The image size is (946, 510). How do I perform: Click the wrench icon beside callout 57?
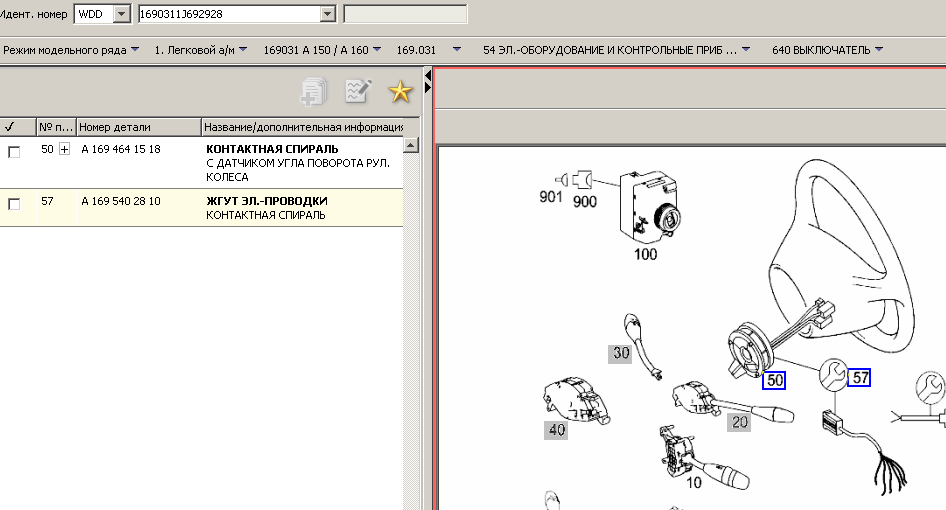[832, 375]
